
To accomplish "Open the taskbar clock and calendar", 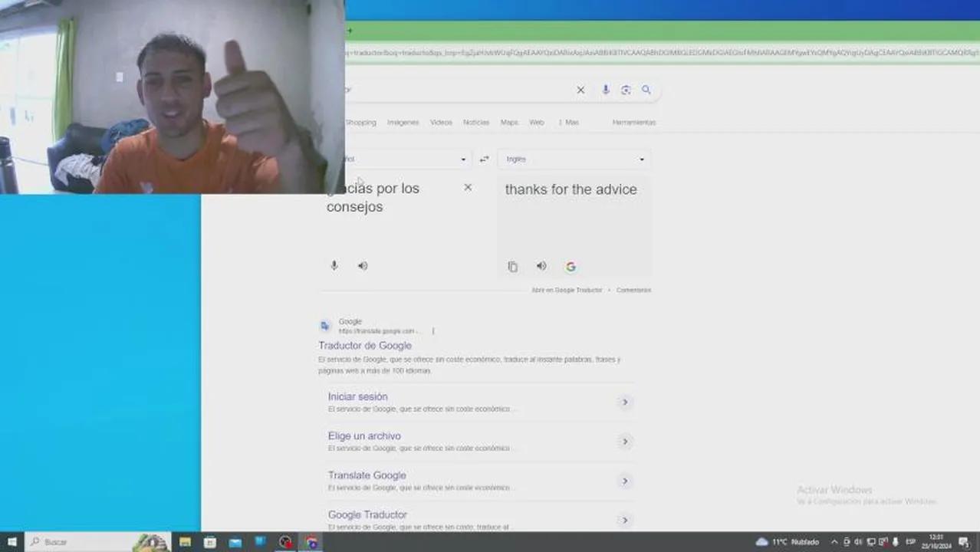I will 936,542.
